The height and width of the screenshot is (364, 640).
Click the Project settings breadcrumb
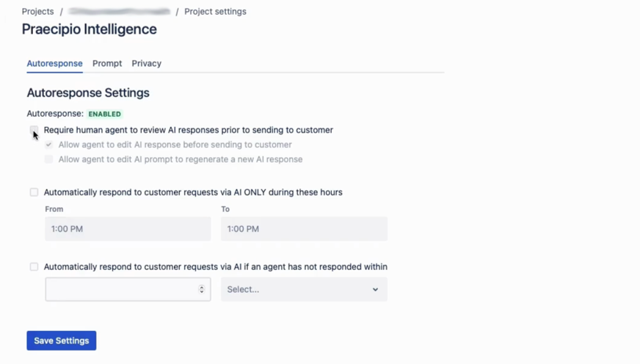tap(215, 12)
